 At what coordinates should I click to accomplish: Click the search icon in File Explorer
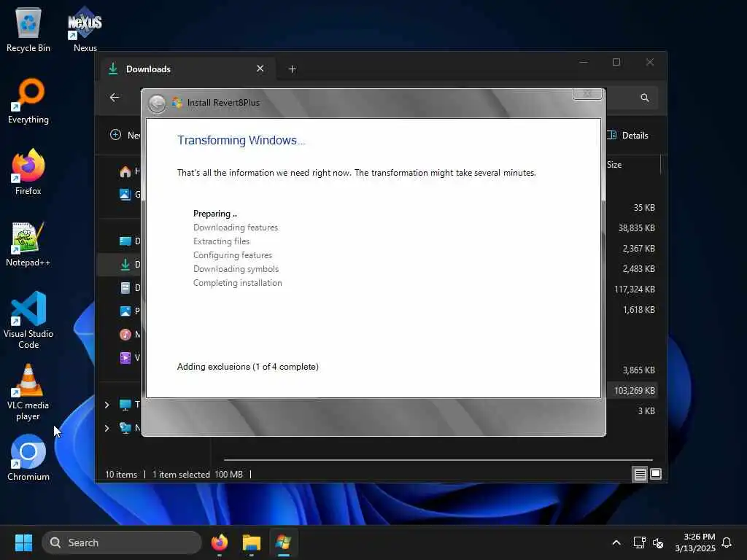point(645,98)
